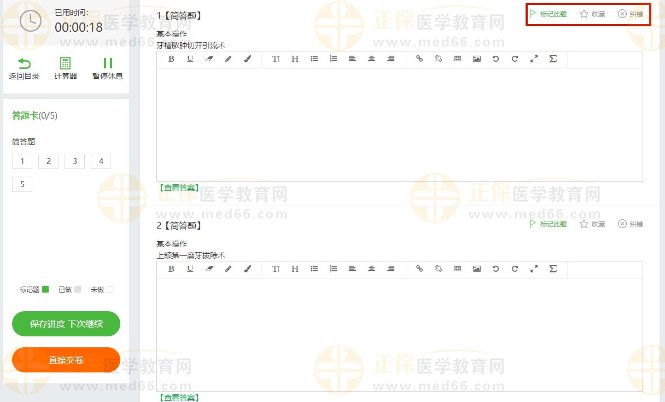Expand question 1 editor to fullscreen
665x402 pixels.
534,59
